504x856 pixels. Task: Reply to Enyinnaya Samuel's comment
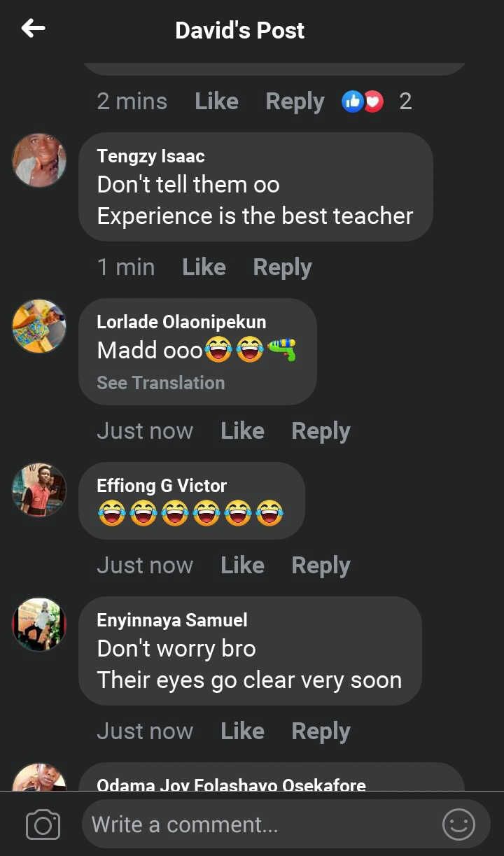(x=321, y=732)
